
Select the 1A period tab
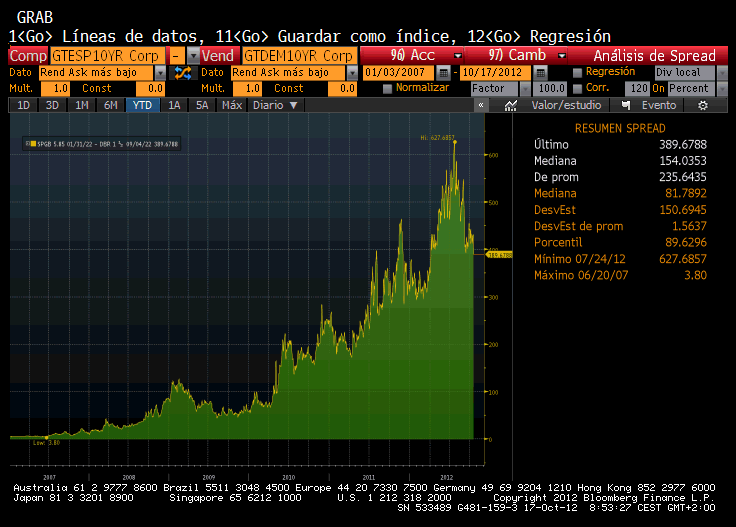[174, 105]
